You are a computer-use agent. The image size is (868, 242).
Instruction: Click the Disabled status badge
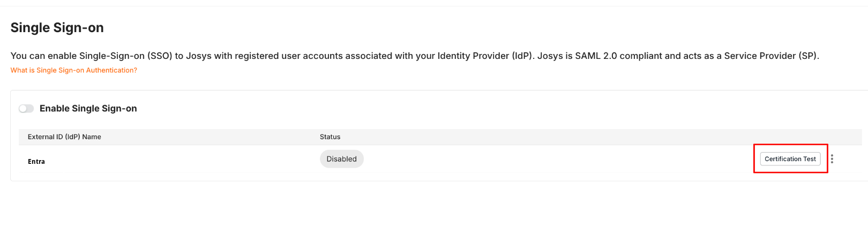coord(341,159)
